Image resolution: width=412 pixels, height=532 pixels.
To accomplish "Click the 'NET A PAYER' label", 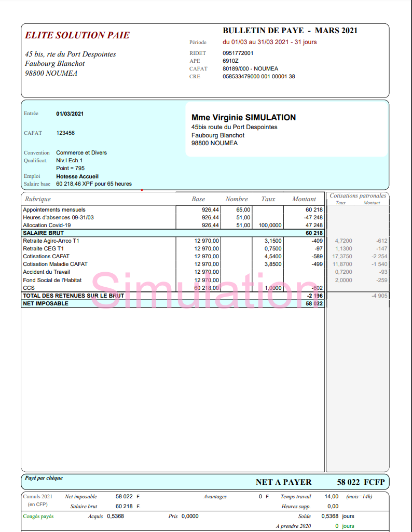I will [x=284, y=482].
